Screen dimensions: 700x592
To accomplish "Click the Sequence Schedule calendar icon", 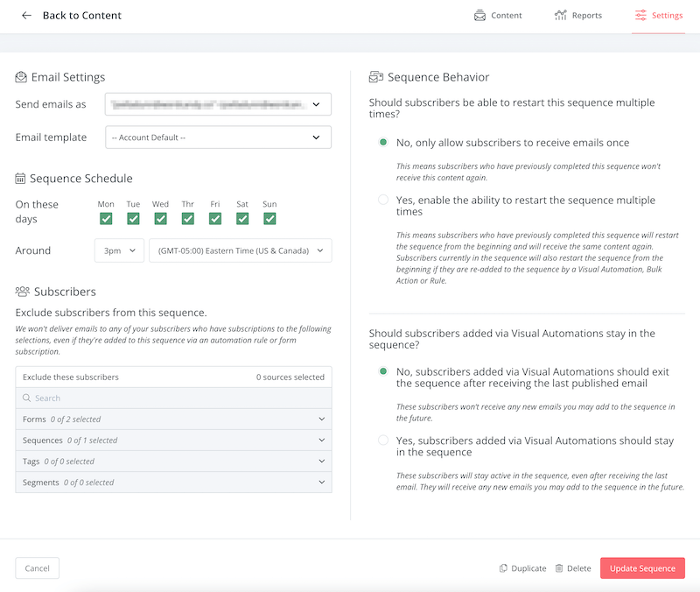I will [x=21, y=179].
